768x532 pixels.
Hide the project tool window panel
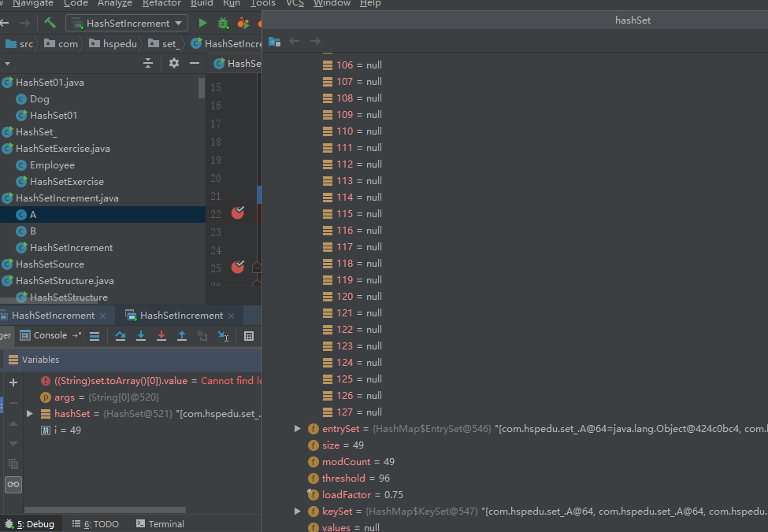pyautogui.click(x=195, y=63)
